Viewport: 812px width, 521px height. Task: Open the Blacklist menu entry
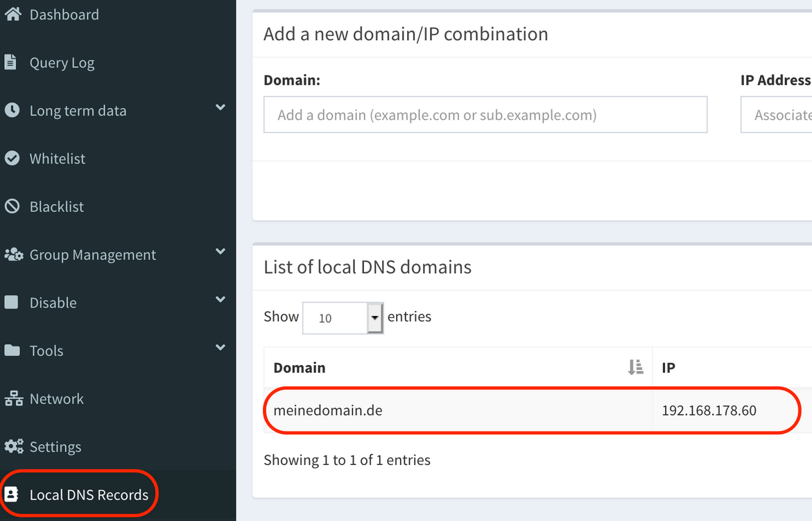coord(58,206)
